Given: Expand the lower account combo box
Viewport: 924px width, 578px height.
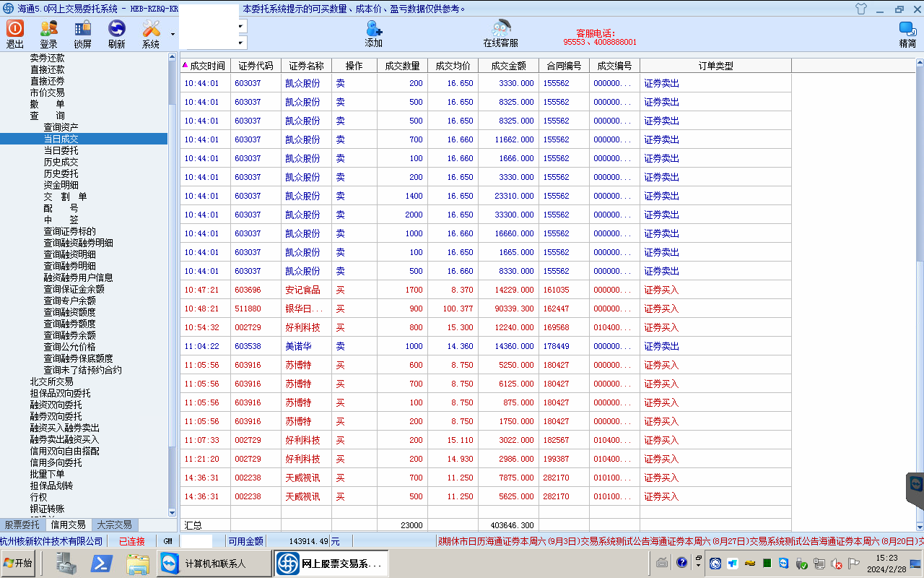Looking at the screenshot, I should coord(241,43).
